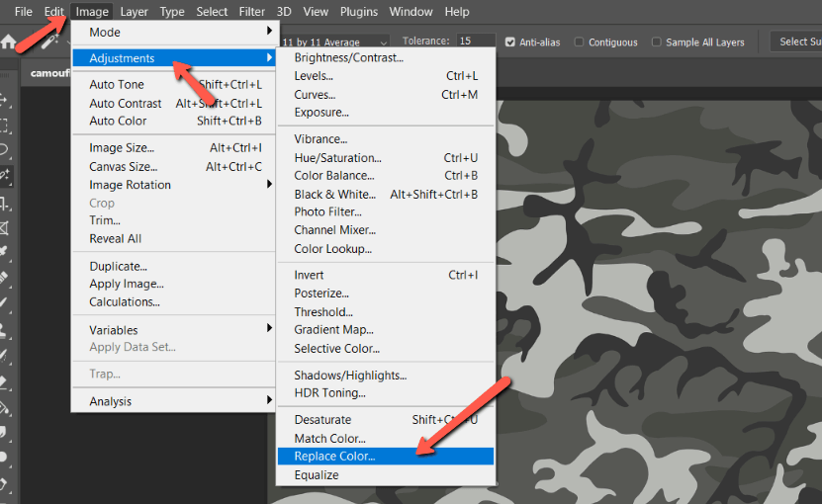This screenshot has width=822, height=504.
Task: Expand the Image Rotation submenu
Action: (x=172, y=185)
